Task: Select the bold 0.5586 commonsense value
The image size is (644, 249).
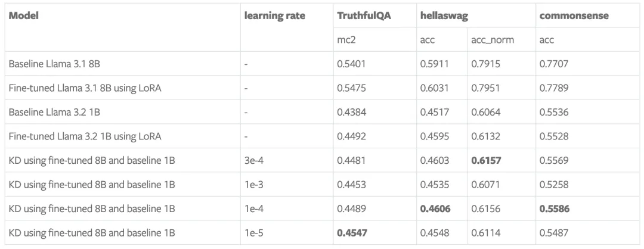Action: click(x=554, y=209)
